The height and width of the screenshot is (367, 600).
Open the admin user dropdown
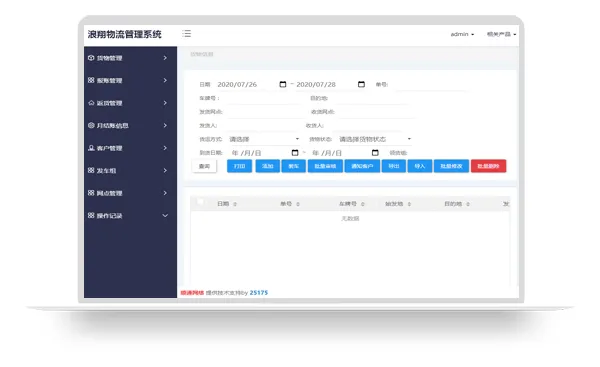tap(462, 34)
